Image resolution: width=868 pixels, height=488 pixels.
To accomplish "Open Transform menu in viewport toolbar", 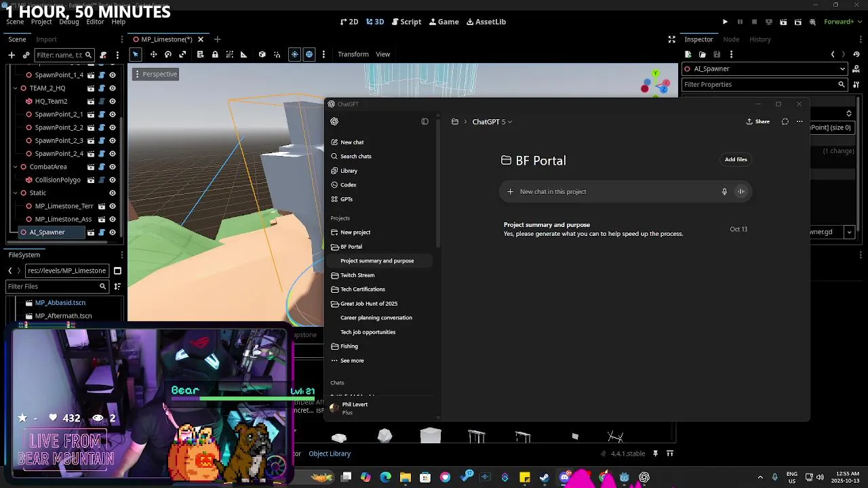I will point(353,54).
